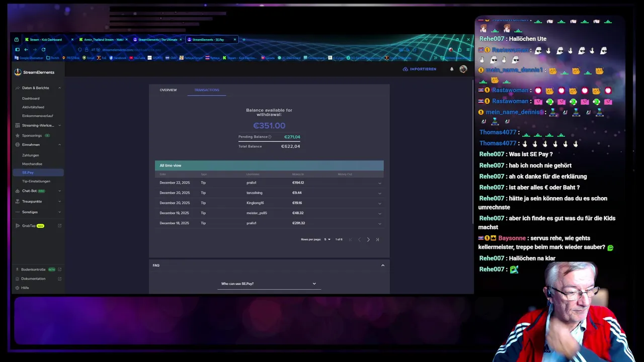Click the tracking shield icon in address bar
The height and width of the screenshot is (362, 644).
[x=79, y=49]
